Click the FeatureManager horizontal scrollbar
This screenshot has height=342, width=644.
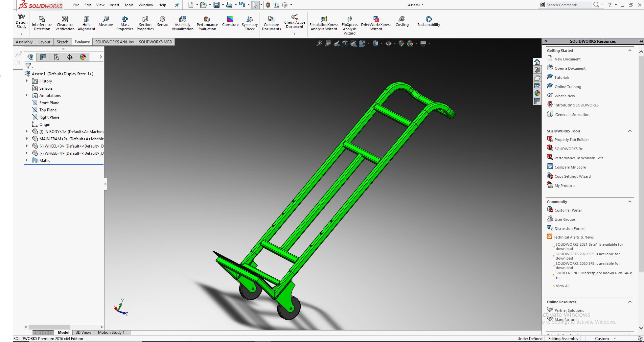[x=49, y=327]
